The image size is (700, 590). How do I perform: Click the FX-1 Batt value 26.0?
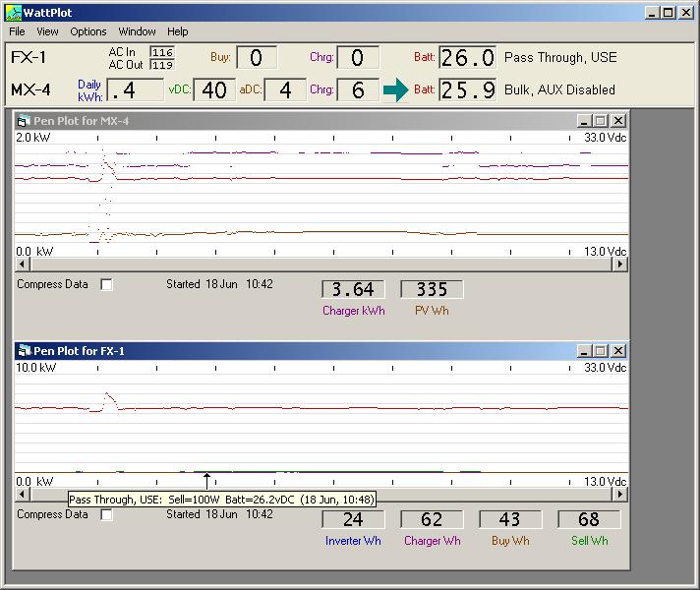coord(467,58)
